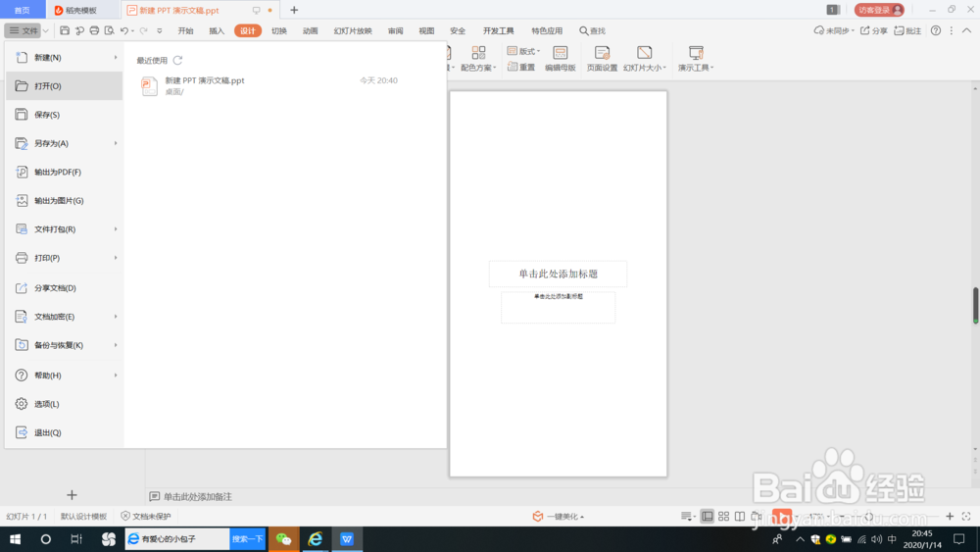Expand the 新建(N) submenu

click(x=116, y=58)
